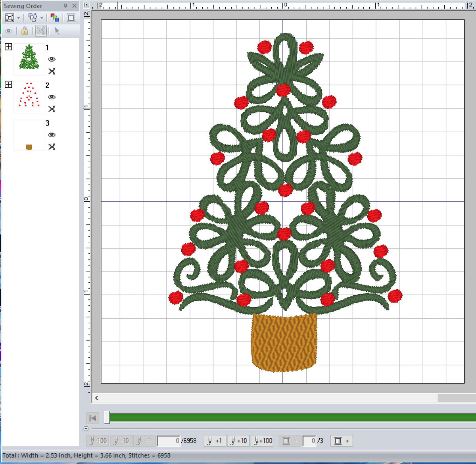This screenshot has width=476, height=464.
Task: Toggle the scissors trim toolbar button
Action: point(41,31)
